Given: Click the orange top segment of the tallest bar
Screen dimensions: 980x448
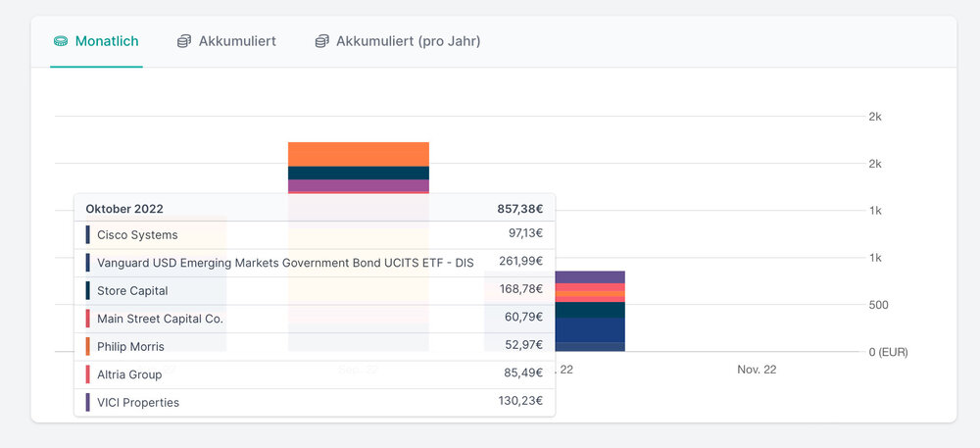Looking at the screenshot, I should click(359, 154).
